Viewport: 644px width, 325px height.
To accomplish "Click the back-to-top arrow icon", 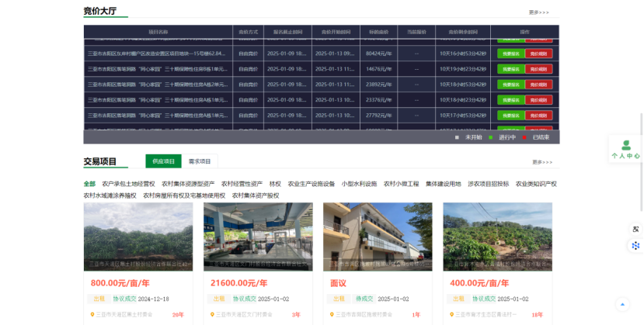I will (621, 305).
